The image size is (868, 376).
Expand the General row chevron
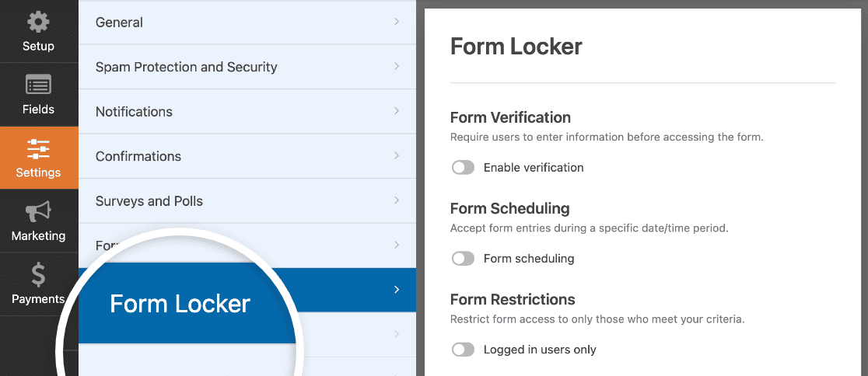(397, 22)
